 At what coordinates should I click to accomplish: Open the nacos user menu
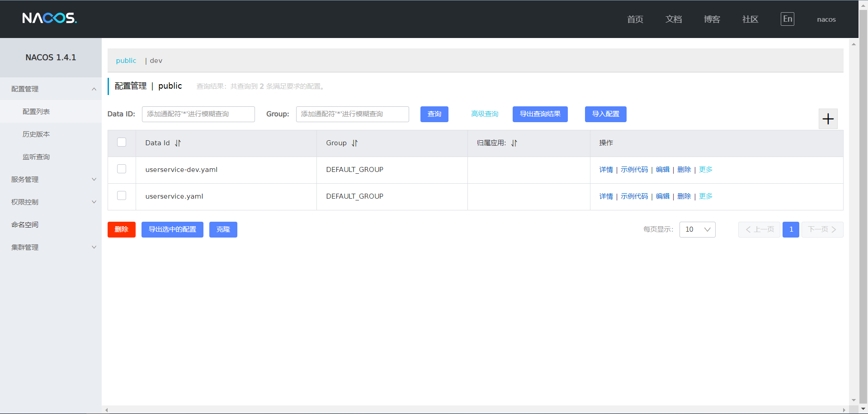pyautogui.click(x=826, y=19)
